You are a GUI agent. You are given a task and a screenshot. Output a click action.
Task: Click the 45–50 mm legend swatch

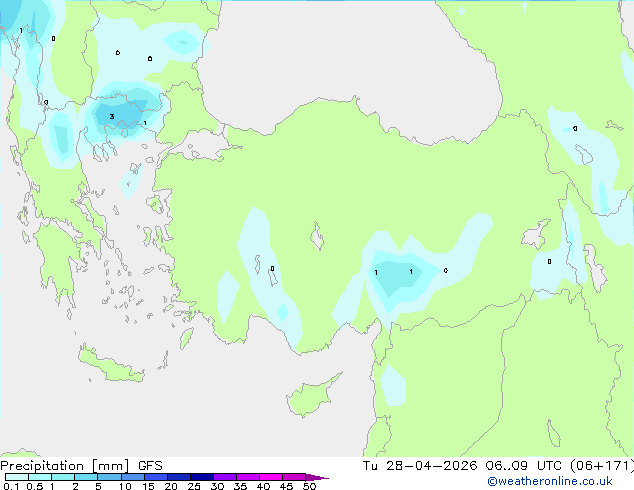click(294, 477)
